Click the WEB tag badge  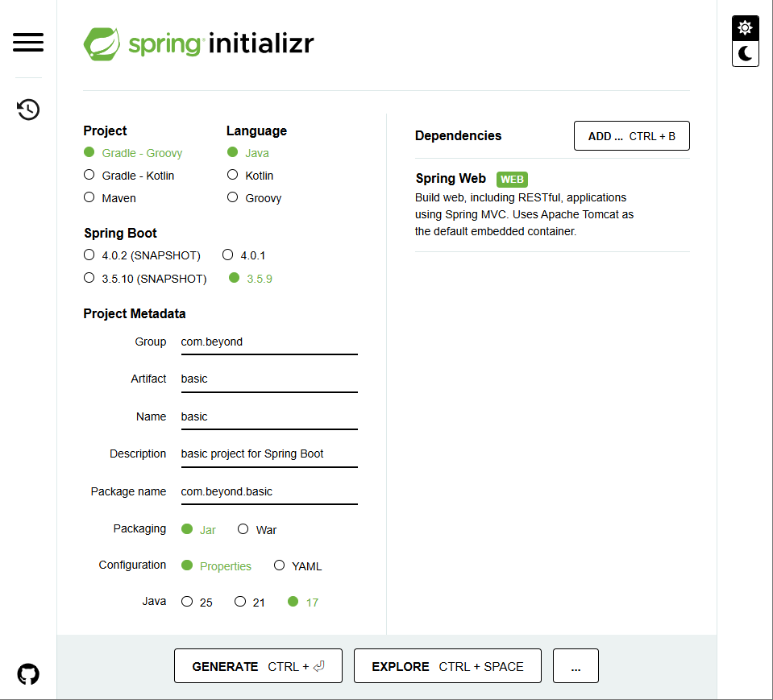point(512,180)
